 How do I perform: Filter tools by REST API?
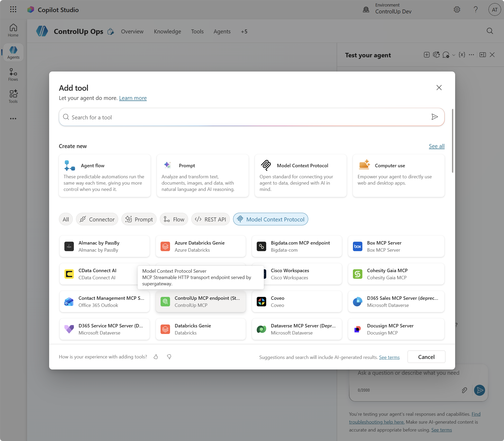click(x=210, y=219)
